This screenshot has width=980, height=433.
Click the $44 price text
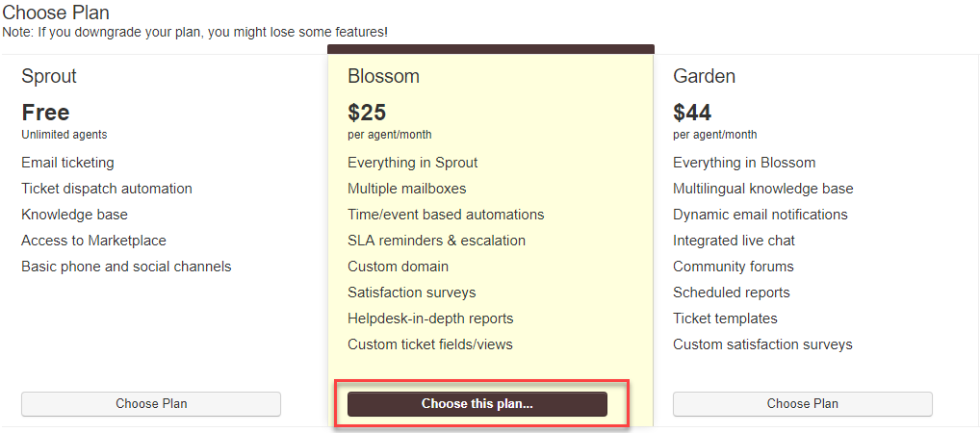point(692,113)
